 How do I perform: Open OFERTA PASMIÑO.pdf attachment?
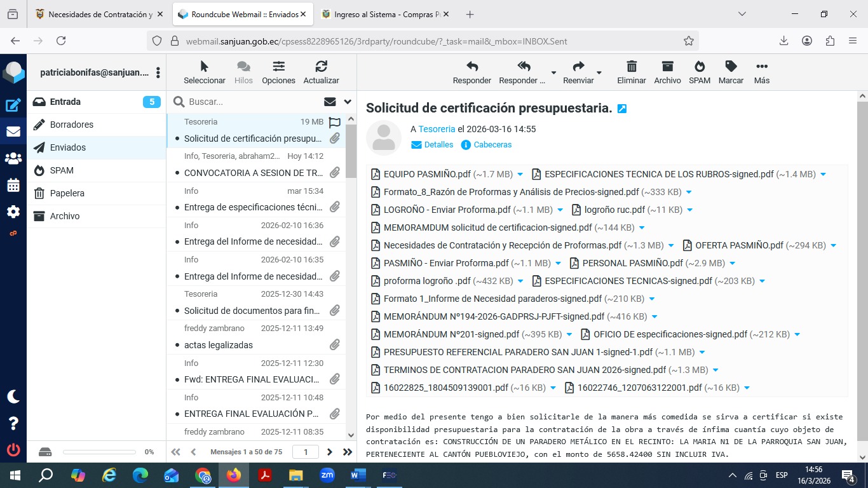[739, 245]
